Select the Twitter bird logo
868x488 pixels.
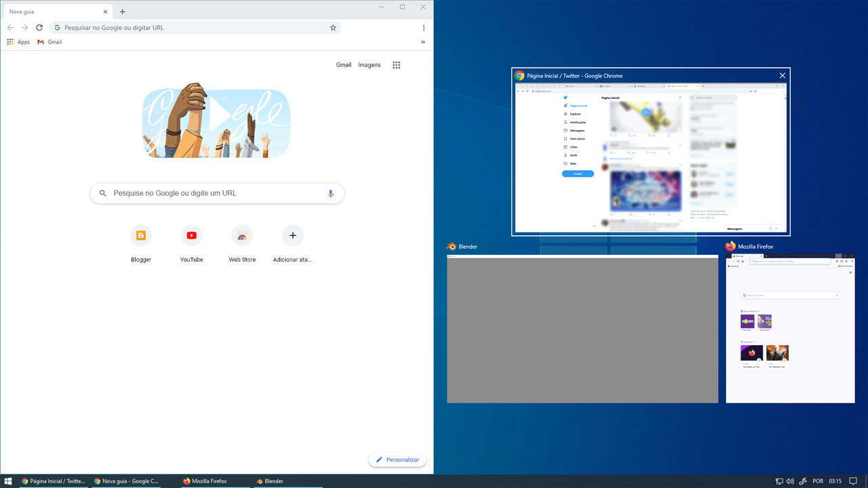564,97
